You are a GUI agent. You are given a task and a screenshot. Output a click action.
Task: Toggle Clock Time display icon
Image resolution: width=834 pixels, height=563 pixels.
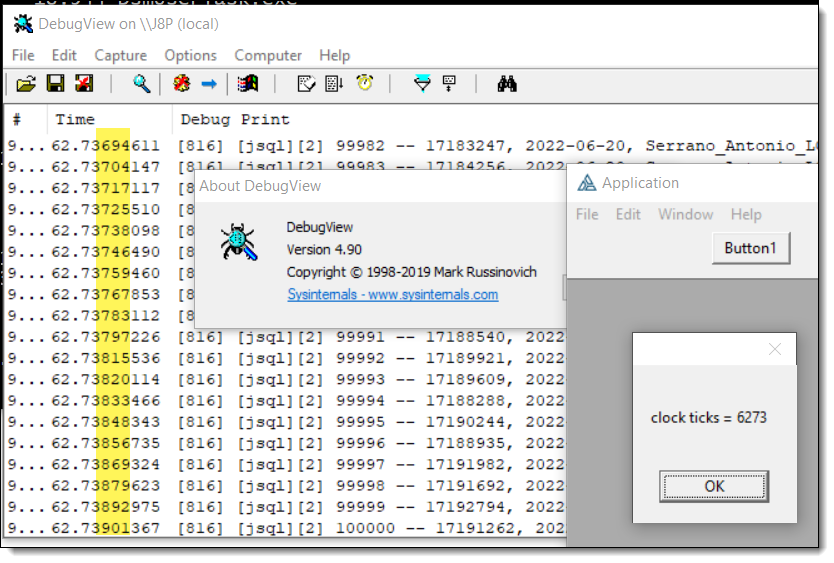[365, 84]
